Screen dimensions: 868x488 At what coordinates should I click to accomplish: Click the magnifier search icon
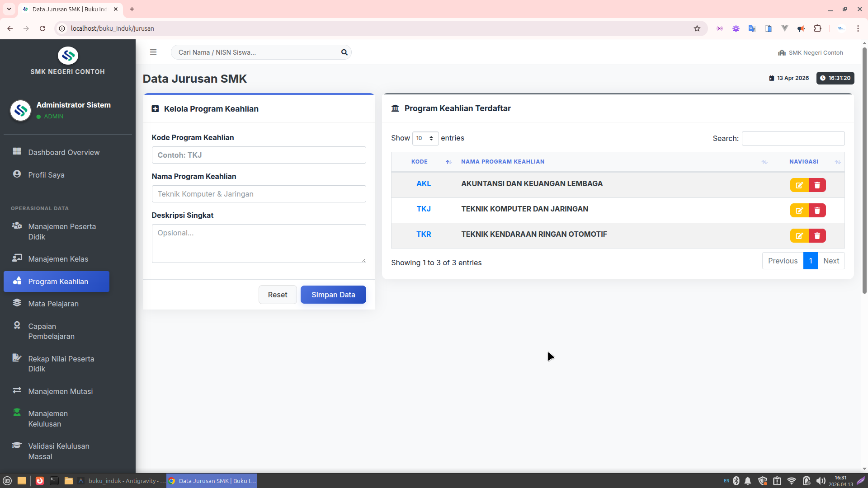click(x=344, y=52)
